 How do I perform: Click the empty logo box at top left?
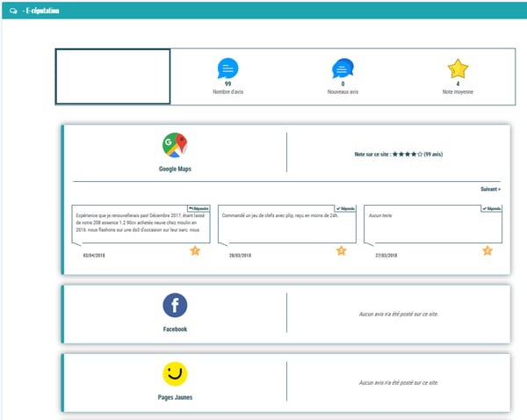[x=112, y=77]
